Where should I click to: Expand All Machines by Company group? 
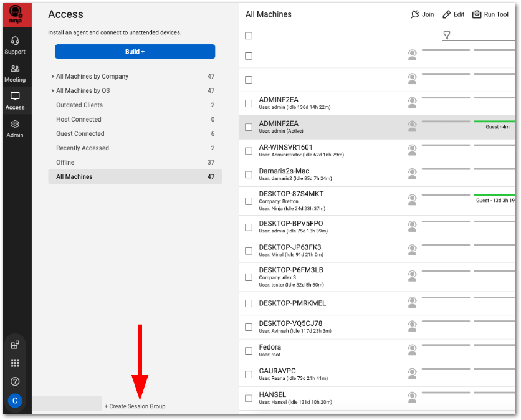pos(53,77)
